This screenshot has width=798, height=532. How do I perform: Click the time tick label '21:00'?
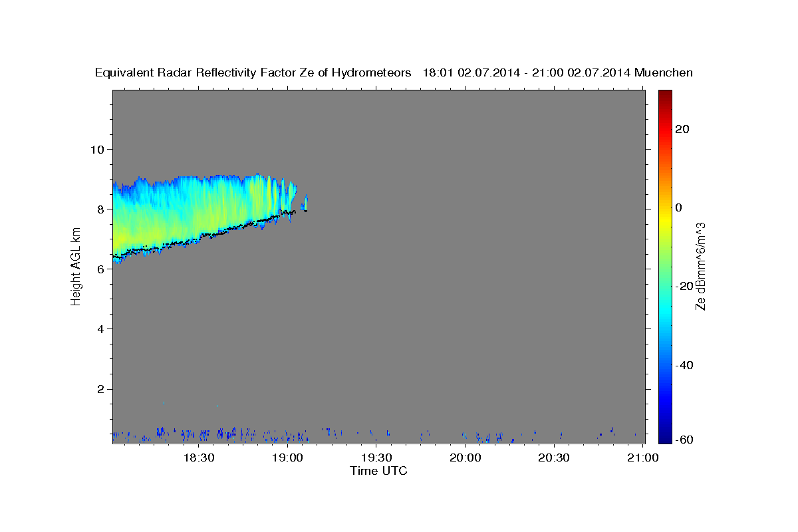click(643, 458)
